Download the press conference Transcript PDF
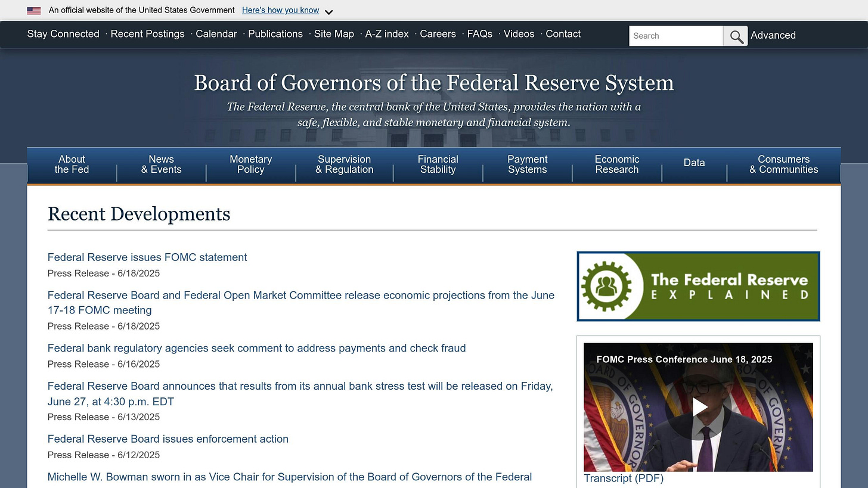Screen dimensions: 868x488 point(624,478)
